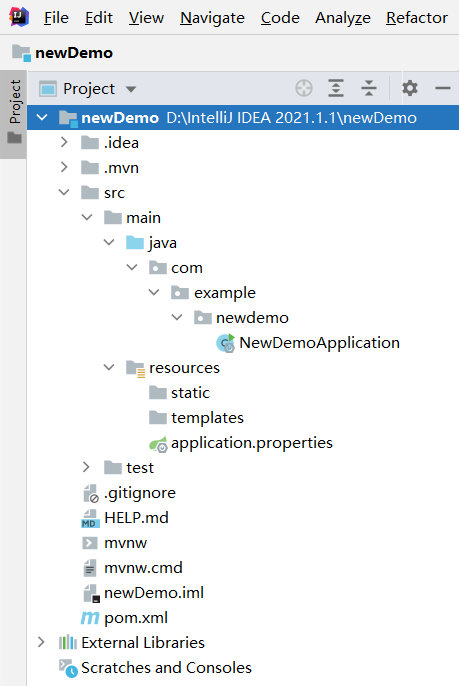
Task: Click the External Libraries bars icon
Action: click(68, 643)
